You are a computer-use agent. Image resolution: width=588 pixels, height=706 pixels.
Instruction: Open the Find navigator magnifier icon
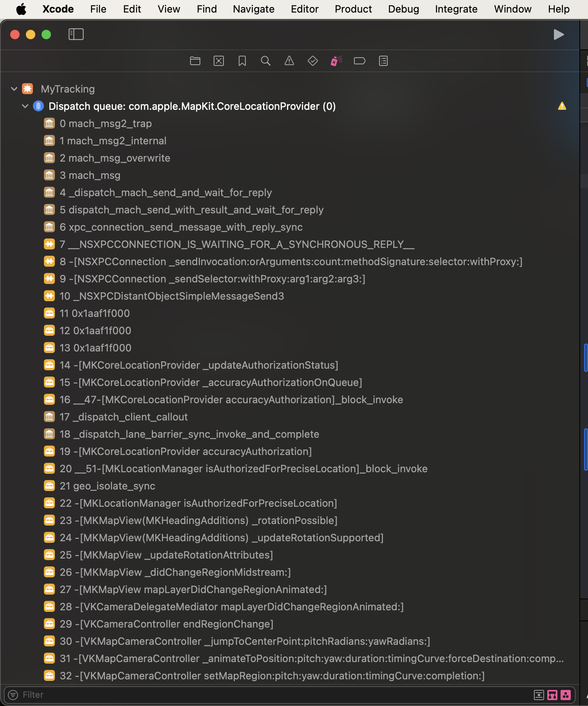click(x=266, y=61)
